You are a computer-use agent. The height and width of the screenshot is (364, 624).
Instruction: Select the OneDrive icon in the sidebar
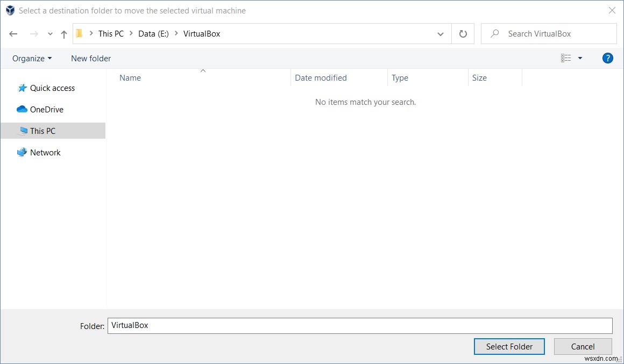22,109
